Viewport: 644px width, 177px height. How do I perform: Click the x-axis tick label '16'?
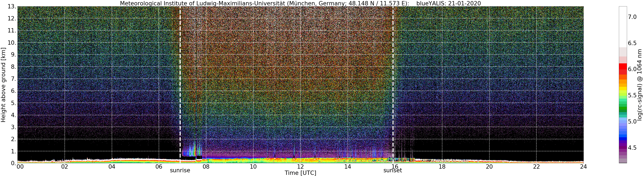395,167
